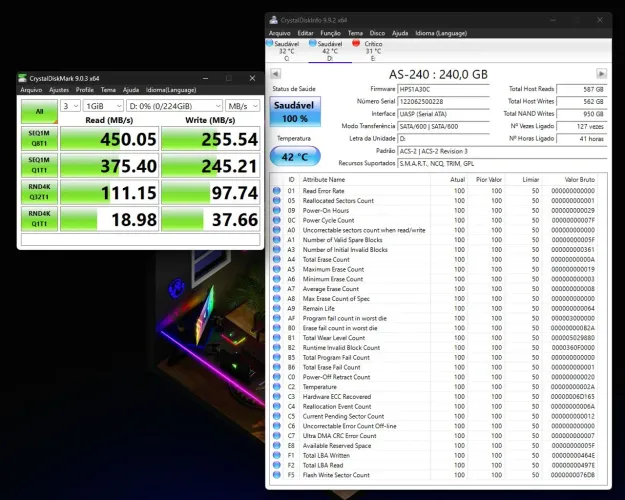Click status orb for Average Erase Count row
Image resolution: width=625 pixels, height=500 pixels.
coord(277,289)
